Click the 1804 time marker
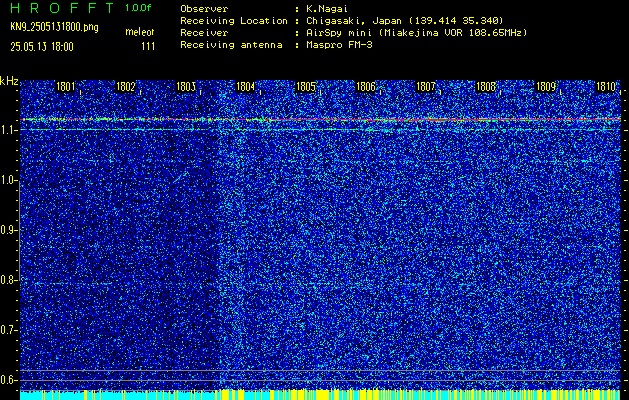The width and height of the screenshot is (629, 400). click(246, 87)
